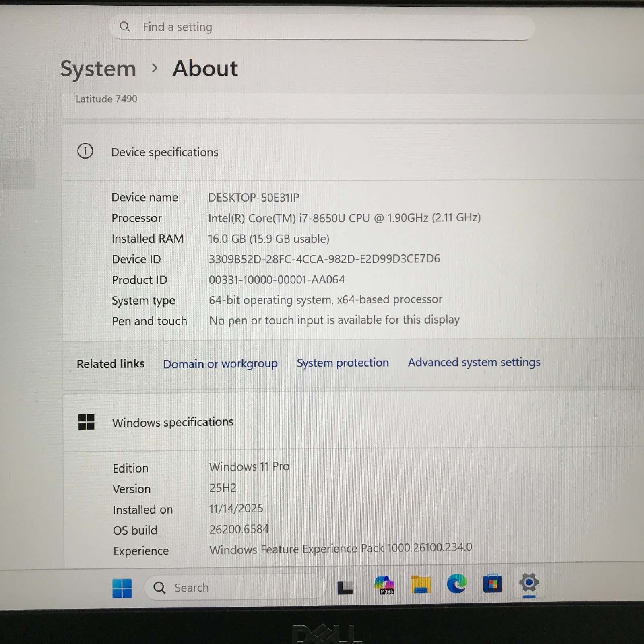Select device name DESKTOP-50E31IP

click(x=254, y=198)
